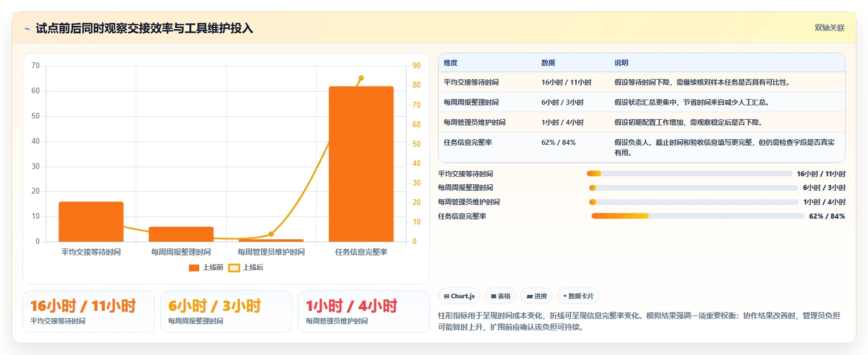The image size is (868, 355).
Task: Click the 每周管理员维护时间 progress bar
Action: (x=693, y=202)
